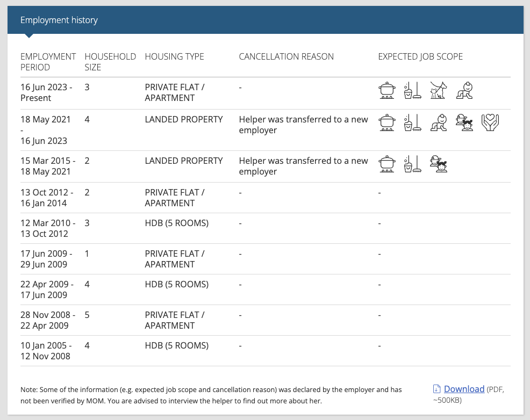This screenshot has height=420, width=530.
Task: Click the EXPECTED JOB SCOPE column header
Action: click(x=420, y=56)
